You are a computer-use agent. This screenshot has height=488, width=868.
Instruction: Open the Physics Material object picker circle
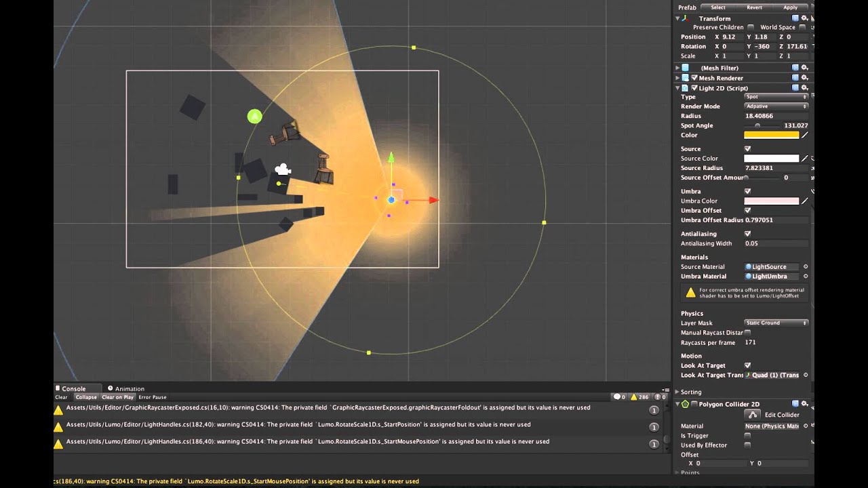[806, 426]
